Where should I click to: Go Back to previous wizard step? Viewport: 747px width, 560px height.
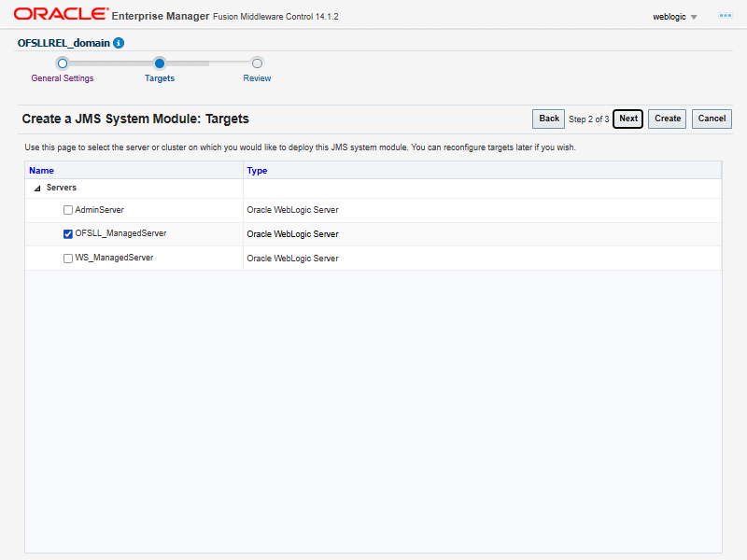548,119
